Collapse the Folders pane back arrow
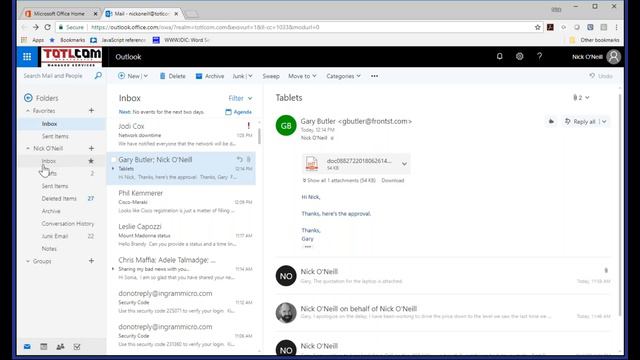640x360 pixels. coord(28,98)
